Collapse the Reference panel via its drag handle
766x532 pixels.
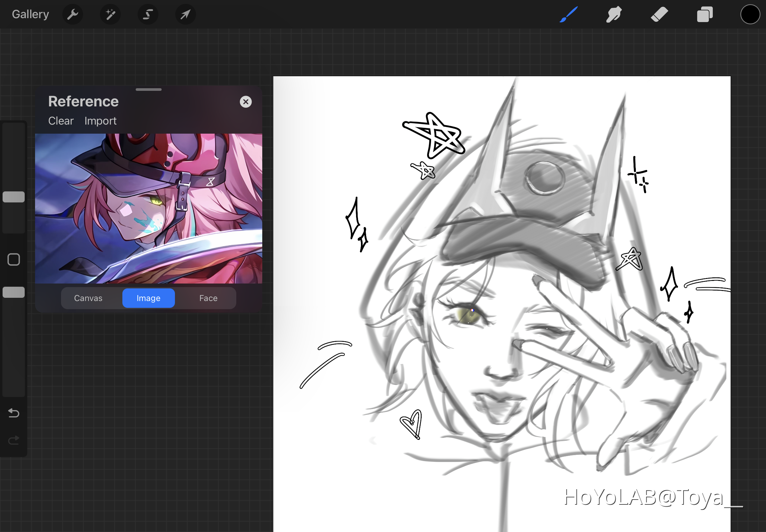(148, 89)
